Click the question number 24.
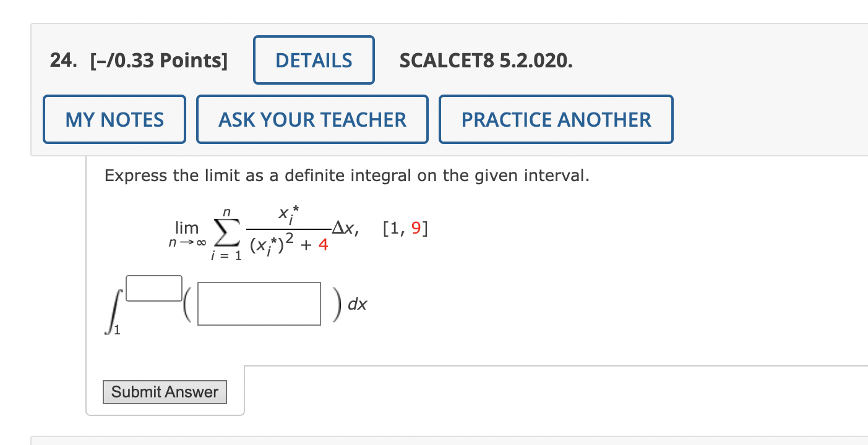The height and width of the screenshot is (445, 868). point(62,61)
